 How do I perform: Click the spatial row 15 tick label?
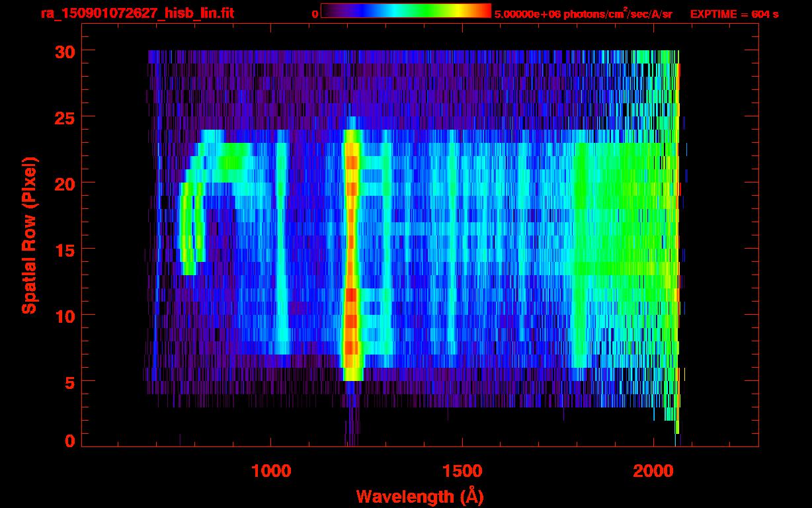(63, 249)
